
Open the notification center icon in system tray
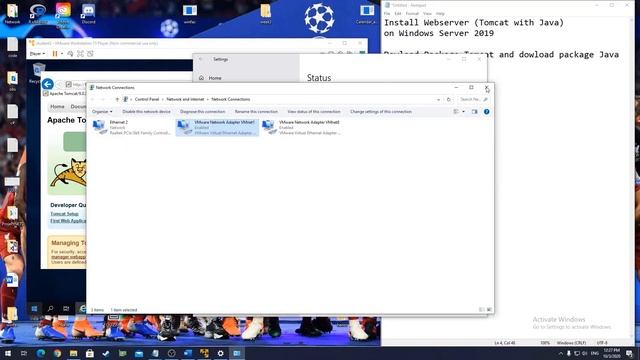[x=630, y=353]
